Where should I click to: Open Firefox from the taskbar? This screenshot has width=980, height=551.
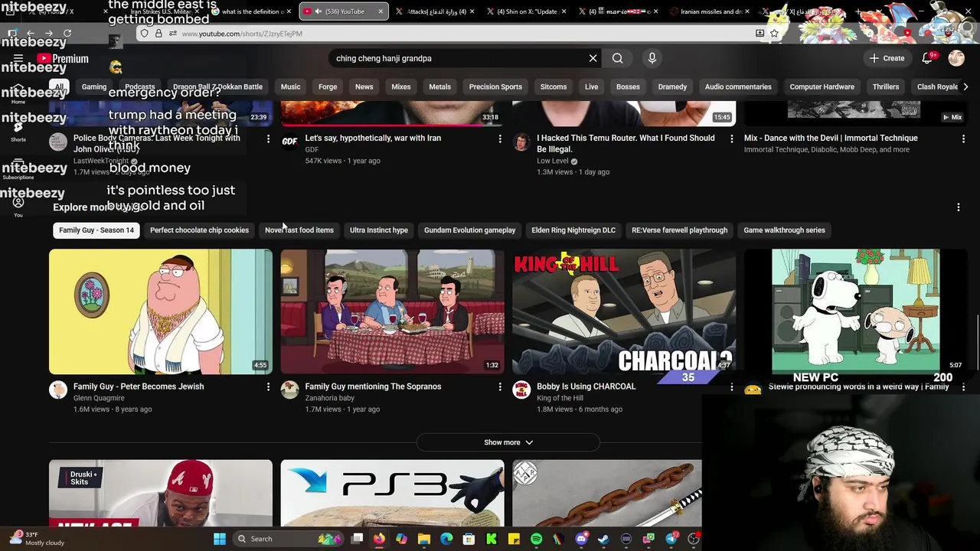click(379, 539)
